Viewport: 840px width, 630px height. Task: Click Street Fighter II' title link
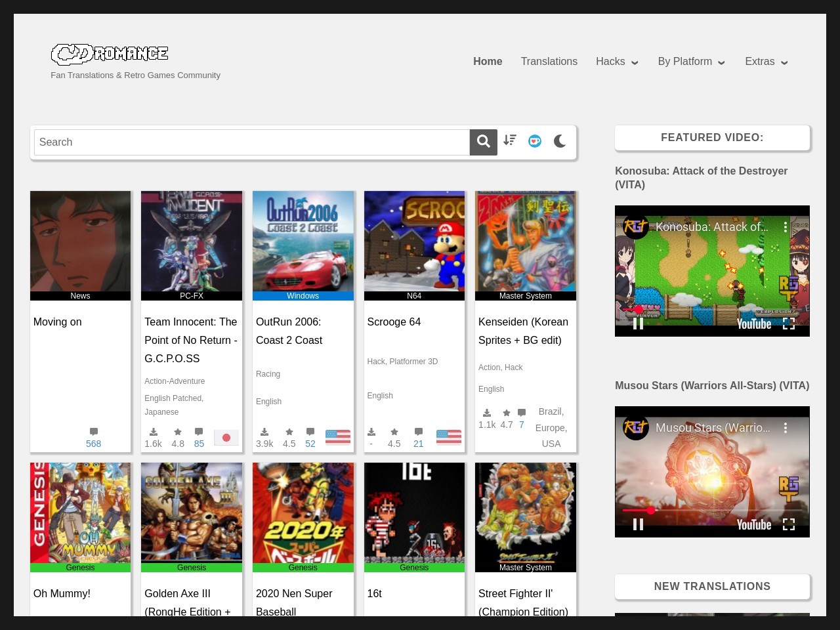click(523, 602)
